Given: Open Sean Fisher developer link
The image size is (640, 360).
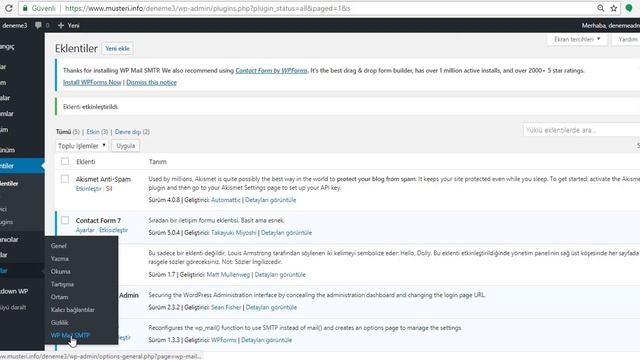Looking at the screenshot, I should click(226, 307).
